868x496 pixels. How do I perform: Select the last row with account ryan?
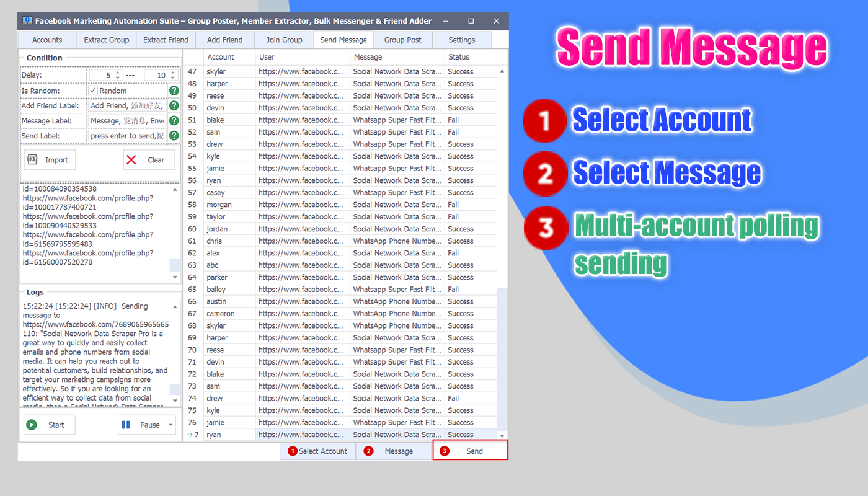point(340,435)
